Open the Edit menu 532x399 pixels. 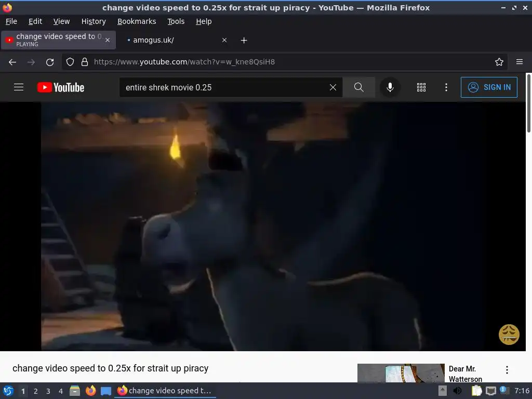[x=35, y=21]
